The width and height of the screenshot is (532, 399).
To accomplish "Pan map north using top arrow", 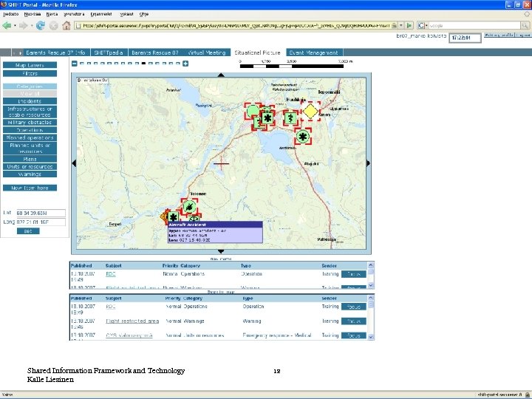I will (221, 73).
